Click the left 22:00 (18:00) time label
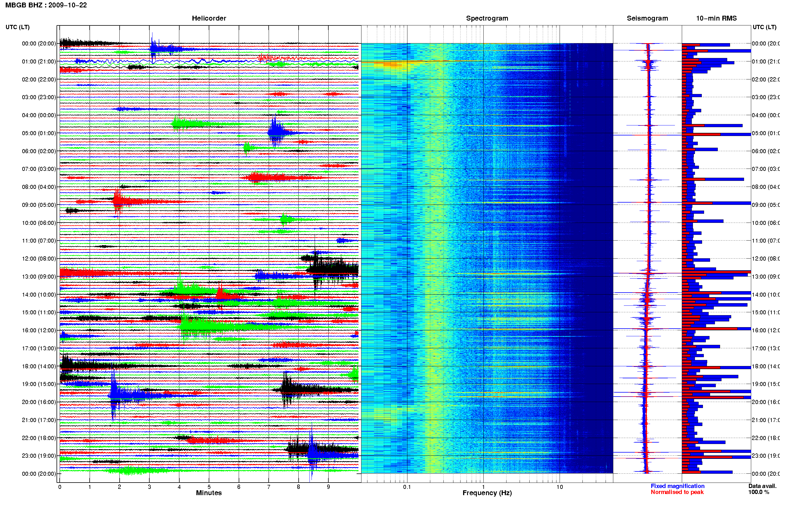 [x=39, y=438]
